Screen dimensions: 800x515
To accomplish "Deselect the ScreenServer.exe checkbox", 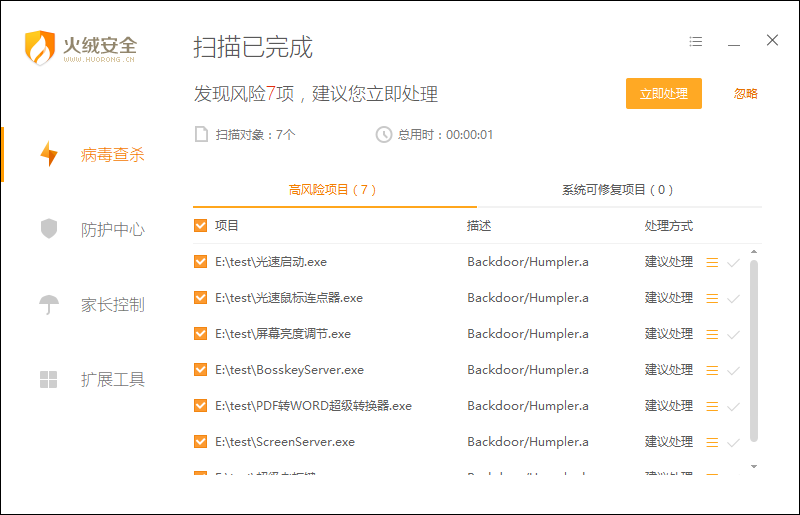I will [x=201, y=442].
